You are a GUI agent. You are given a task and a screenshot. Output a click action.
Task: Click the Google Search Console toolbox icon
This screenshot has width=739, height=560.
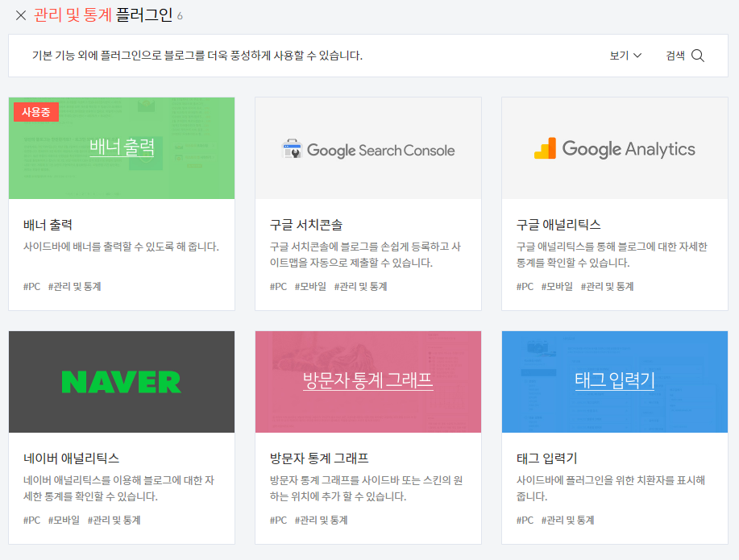292,149
